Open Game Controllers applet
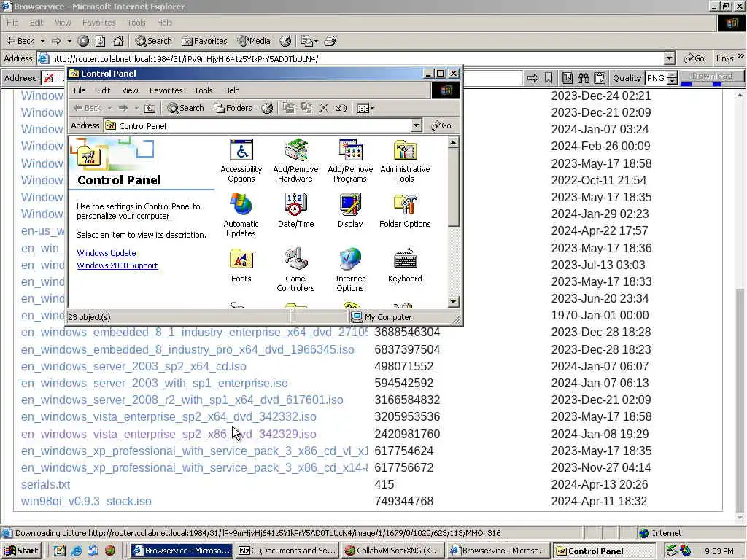Viewport: 747px width, 560px height. tap(295, 270)
